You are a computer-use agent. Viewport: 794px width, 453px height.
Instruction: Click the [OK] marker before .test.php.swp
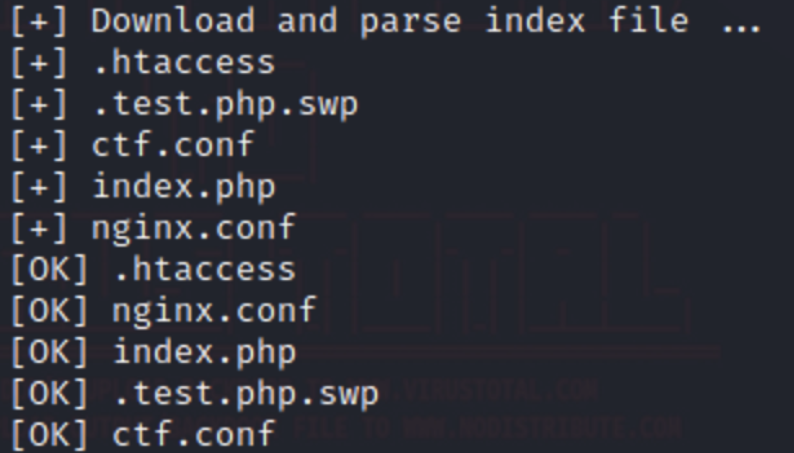pos(49,394)
